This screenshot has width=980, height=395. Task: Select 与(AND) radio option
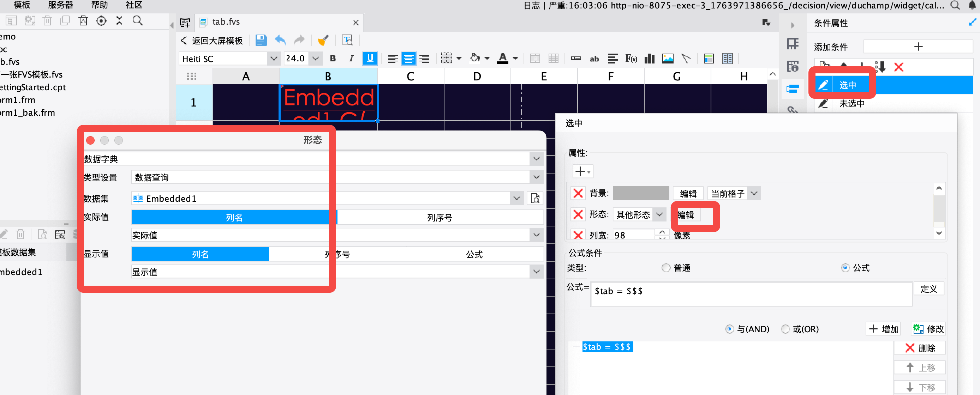pyautogui.click(x=729, y=329)
